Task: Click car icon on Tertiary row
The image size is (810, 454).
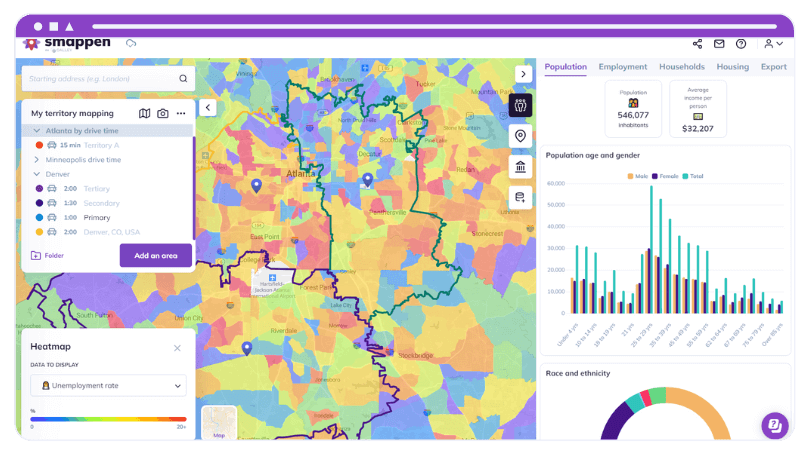Action: click(52, 189)
